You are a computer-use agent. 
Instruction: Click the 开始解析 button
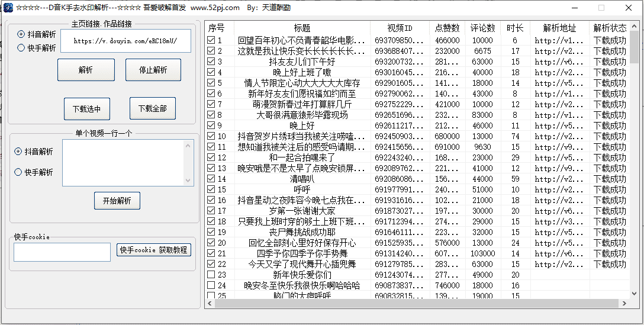pyautogui.click(x=117, y=201)
